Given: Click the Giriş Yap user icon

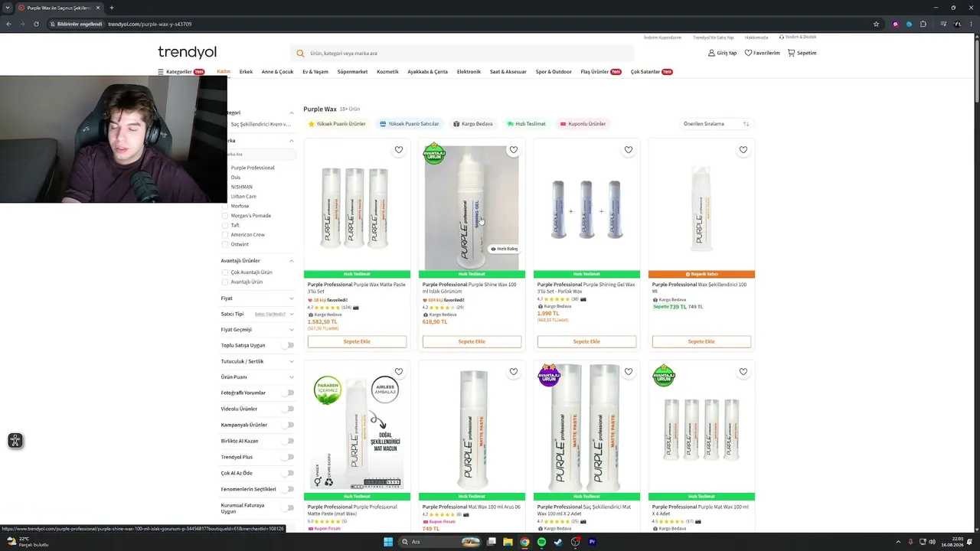Looking at the screenshot, I should tap(711, 53).
